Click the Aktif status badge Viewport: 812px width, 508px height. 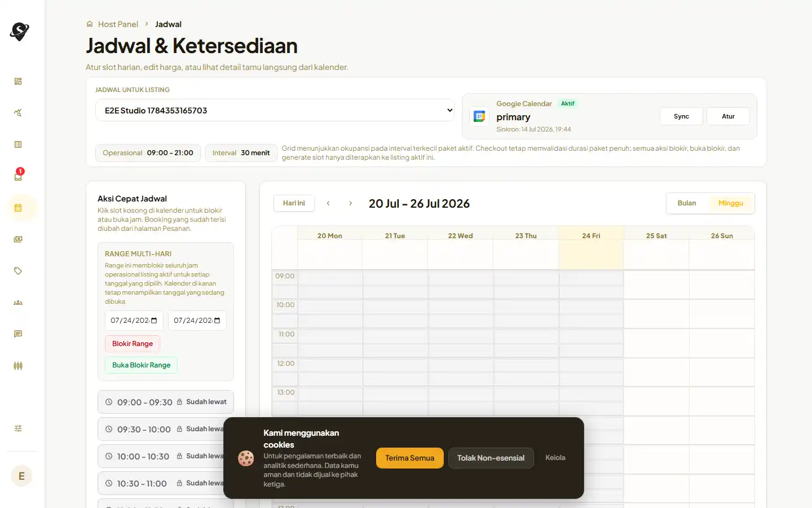point(567,103)
